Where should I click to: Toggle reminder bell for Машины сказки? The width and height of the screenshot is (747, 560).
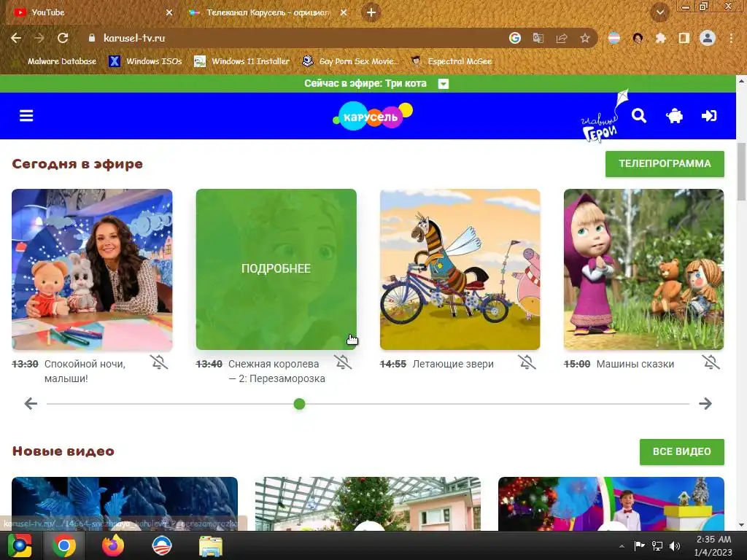click(x=711, y=362)
